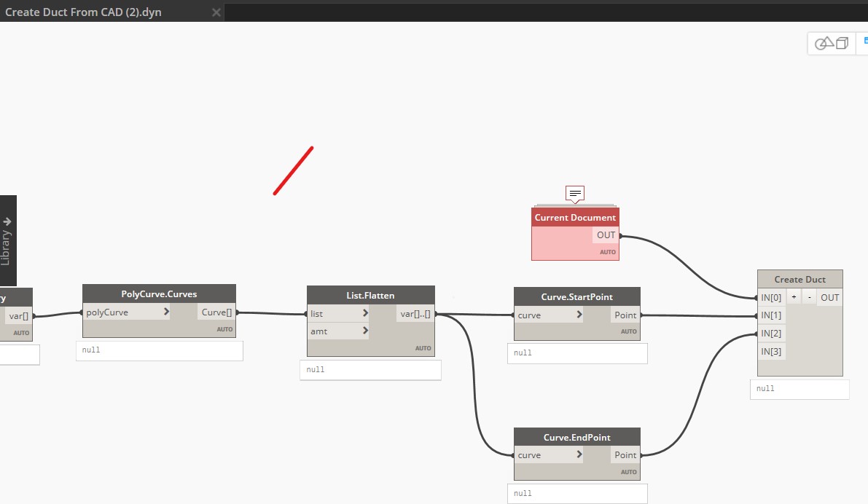The image size is (868, 504).
Task: Open the comment bubble above Current Document
Action: pyautogui.click(x=574, y=194)
